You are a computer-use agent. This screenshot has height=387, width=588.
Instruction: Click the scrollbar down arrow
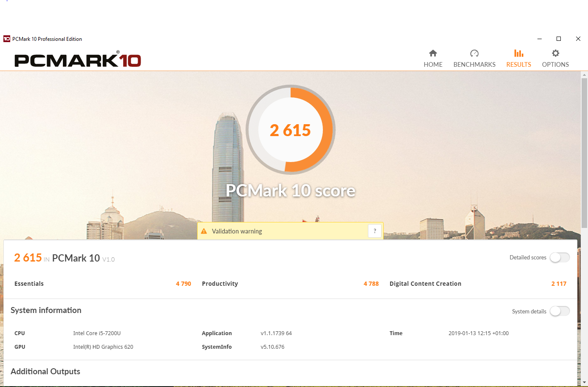pyautogui.click(x=584, y=382)
